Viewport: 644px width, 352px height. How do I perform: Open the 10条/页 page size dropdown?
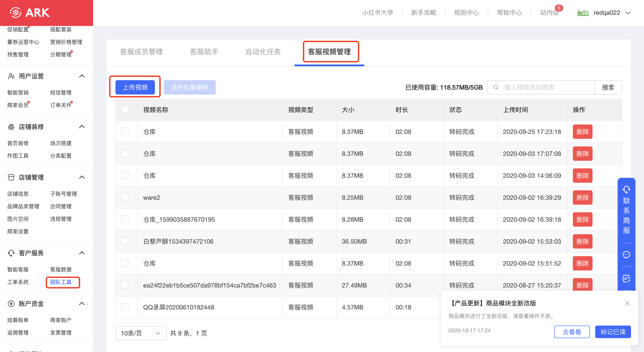pos(141,333)
